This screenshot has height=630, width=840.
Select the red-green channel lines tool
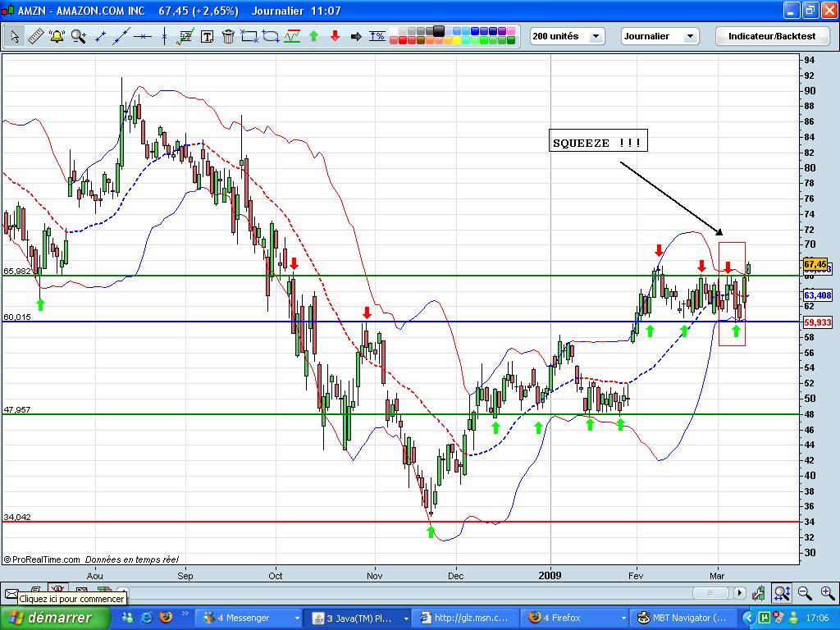(292, 36)
